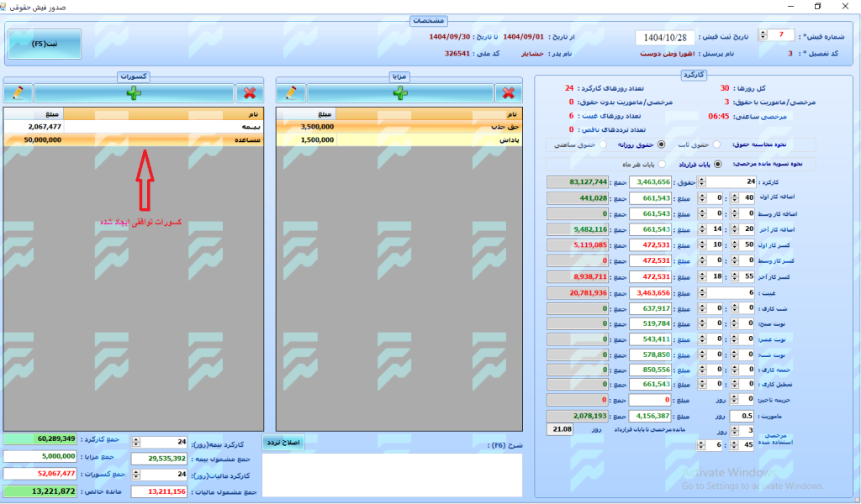Click the pencil edit icon in the deductions (کسورات) panel
Viewport: 861px width, 504px height.
coord(18,93)
